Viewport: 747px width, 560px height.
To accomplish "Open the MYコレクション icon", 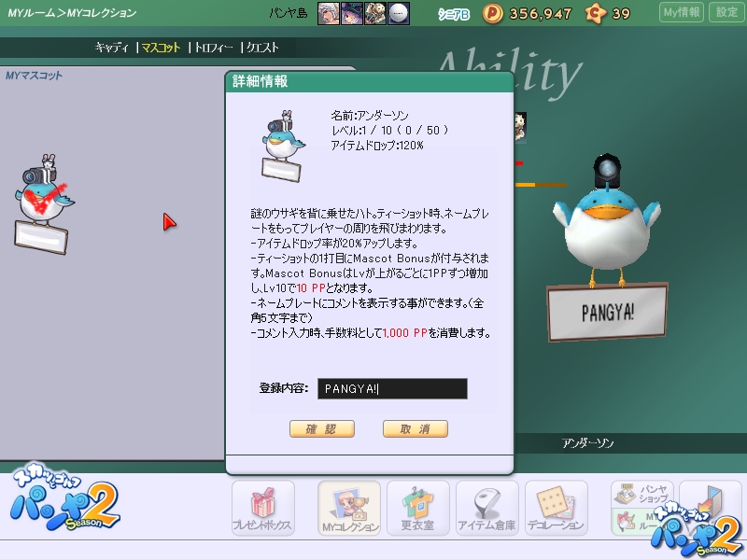I will point(349,508).
